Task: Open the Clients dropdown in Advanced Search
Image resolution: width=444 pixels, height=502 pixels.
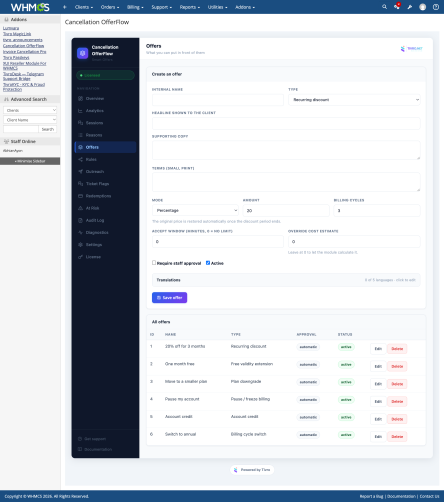Action: point(30,110)
